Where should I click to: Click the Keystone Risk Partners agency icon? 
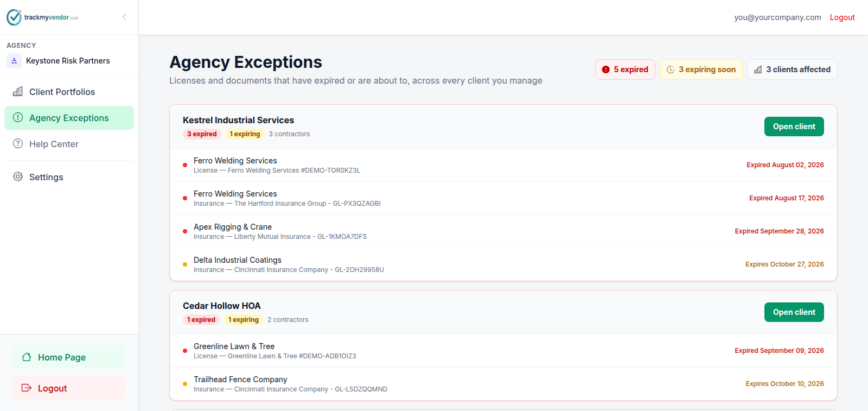click(x=14, y=61)
